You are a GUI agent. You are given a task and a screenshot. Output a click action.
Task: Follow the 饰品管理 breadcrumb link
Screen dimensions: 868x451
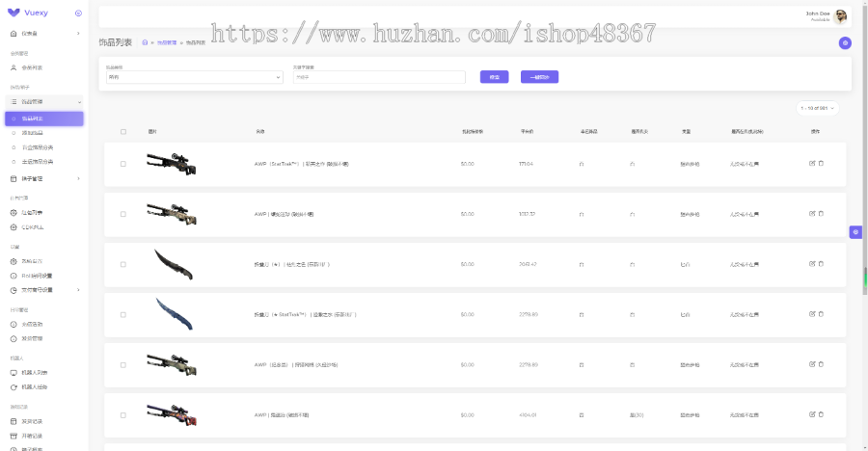[167, 42]
